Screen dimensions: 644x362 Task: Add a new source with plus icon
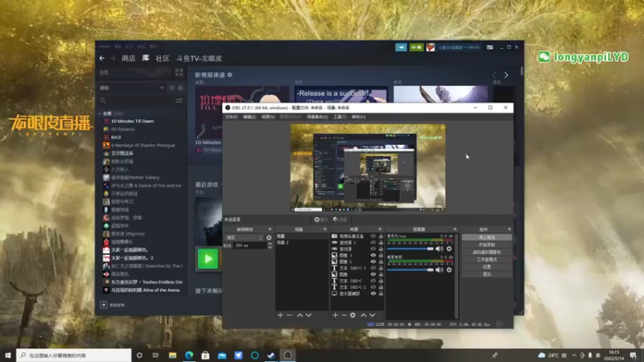pyautogui.click(x=335, y=315)
